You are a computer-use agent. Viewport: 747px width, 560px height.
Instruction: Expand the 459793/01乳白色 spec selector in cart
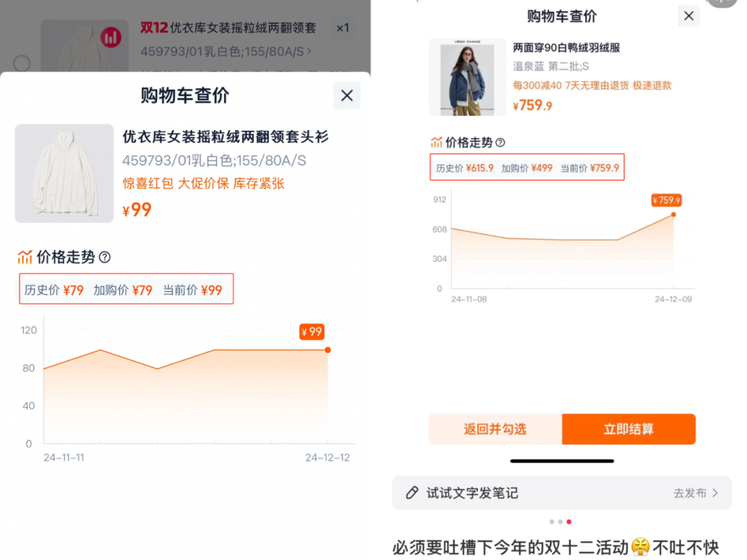click(x=225, y=51)
